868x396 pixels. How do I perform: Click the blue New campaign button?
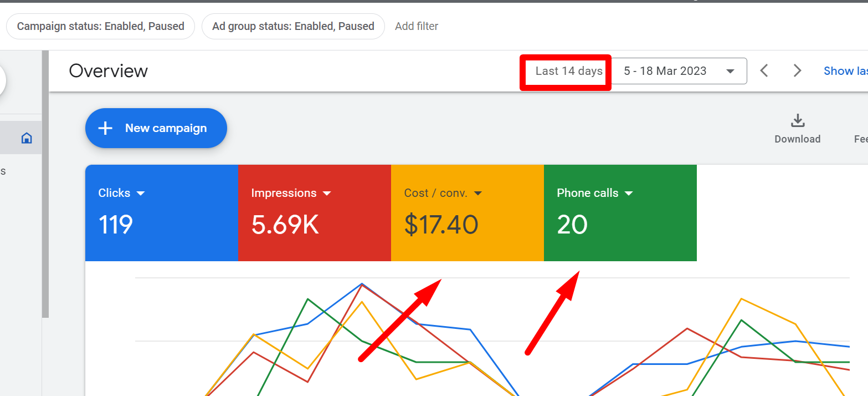coord(156,128)
